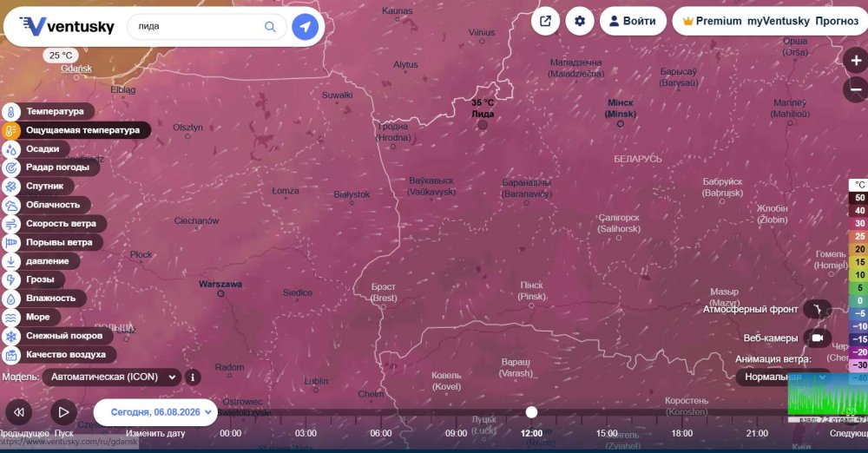Click the Białystok city label
The width and height of the screenshot is (868, 453).
(352, 194)
